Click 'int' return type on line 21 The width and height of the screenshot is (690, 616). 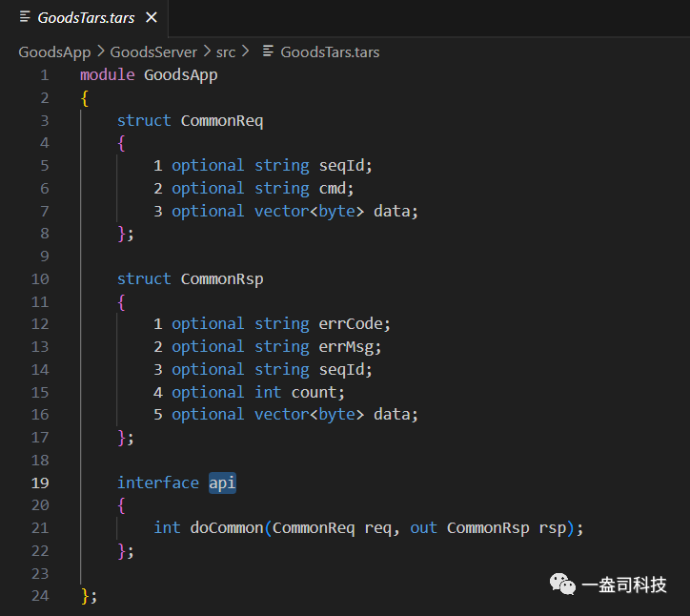click(x=167, y=528)
